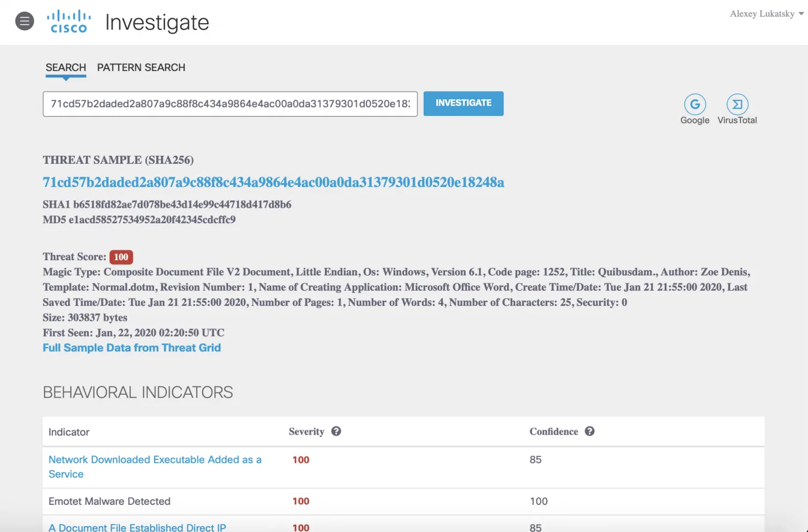Viewport: 808px width, 532px height.
Task: Select the Emotet Malware Detected row text
Action: tap(110, 501)
